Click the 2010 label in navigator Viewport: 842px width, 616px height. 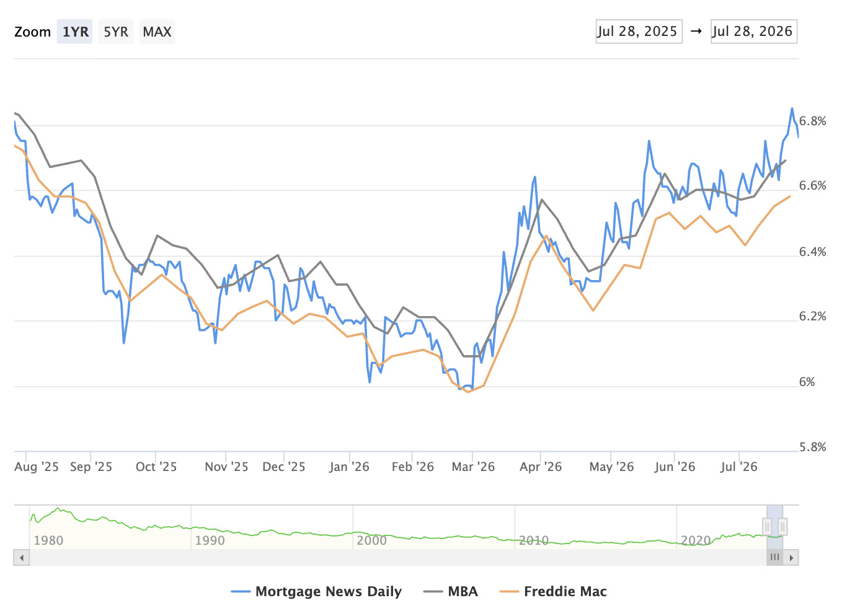534,540
